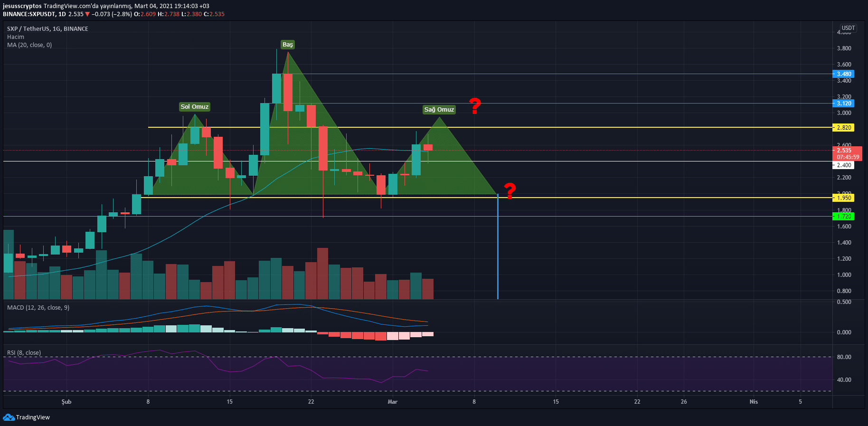Click the TradingView cloud logo icon

click(x=9, y=417)
